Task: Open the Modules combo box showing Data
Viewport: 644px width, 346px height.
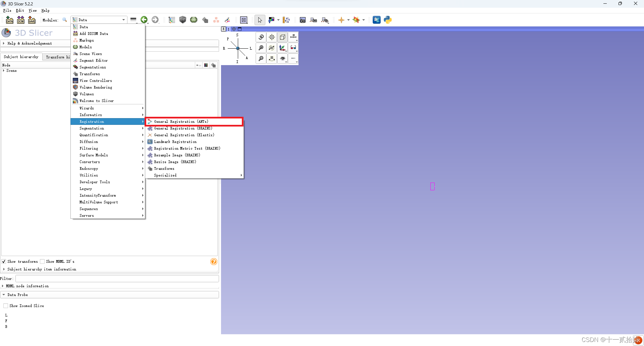Action: [x=99, y=20]
